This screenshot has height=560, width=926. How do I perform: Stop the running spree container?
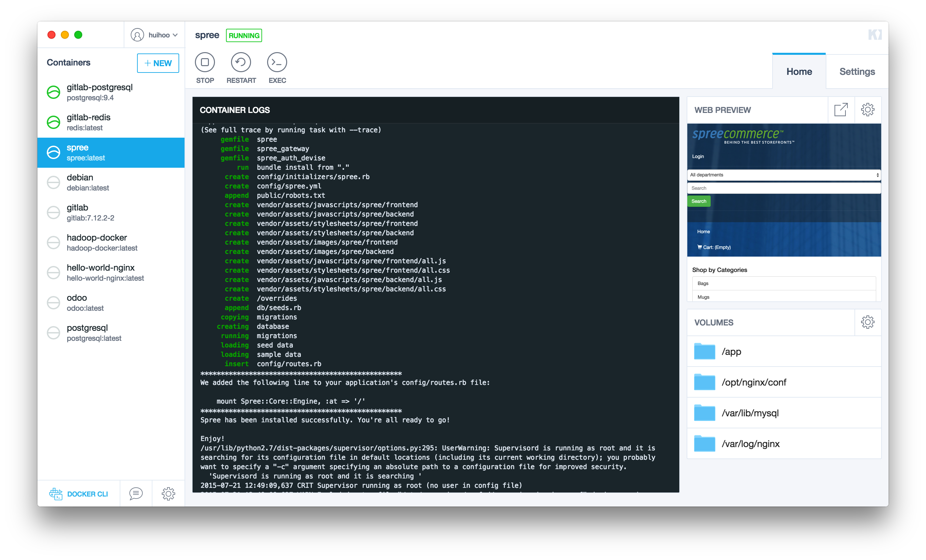[x=205, y=62]
